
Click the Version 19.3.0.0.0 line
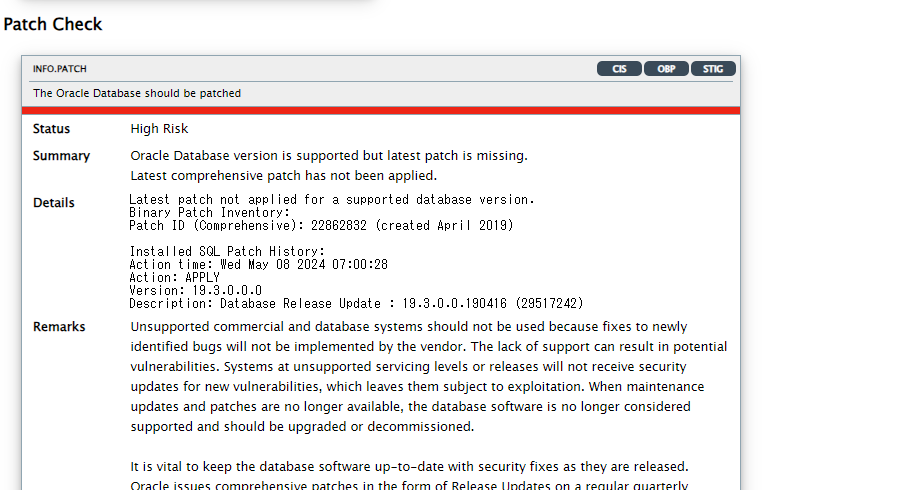[195, 290]
